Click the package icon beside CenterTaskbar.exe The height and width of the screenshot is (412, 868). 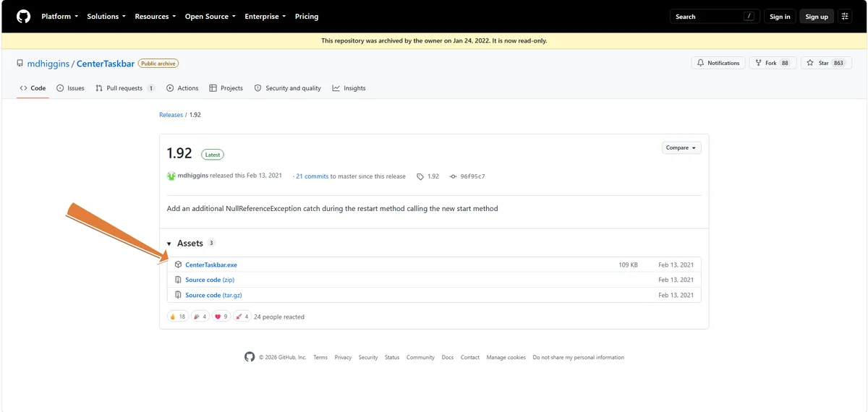tap(178, 265)
